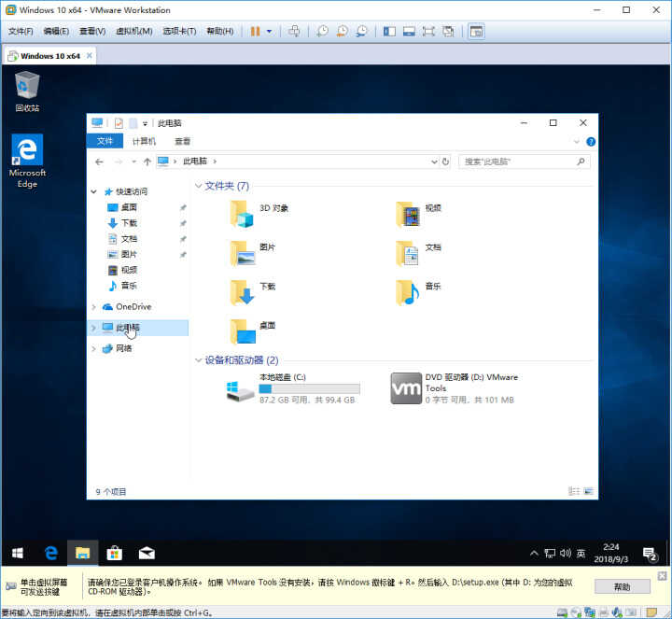Select Microsoft Edge desktop shortcut
This screenshot has height=619, width=672.
(27, 161)
